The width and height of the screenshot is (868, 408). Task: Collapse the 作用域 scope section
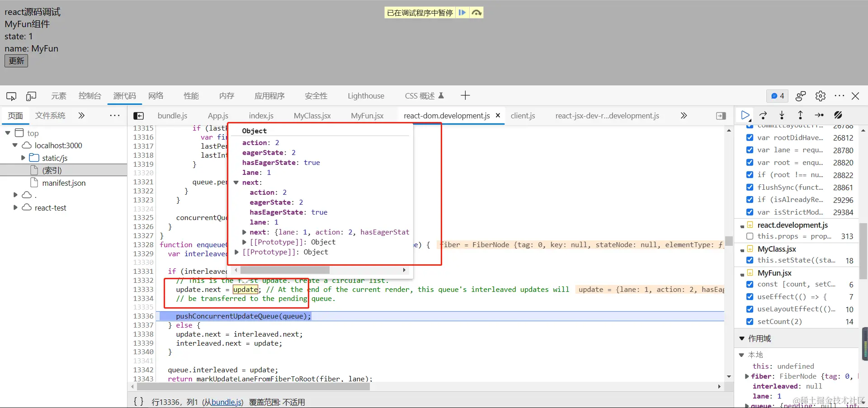pos(742,338)
